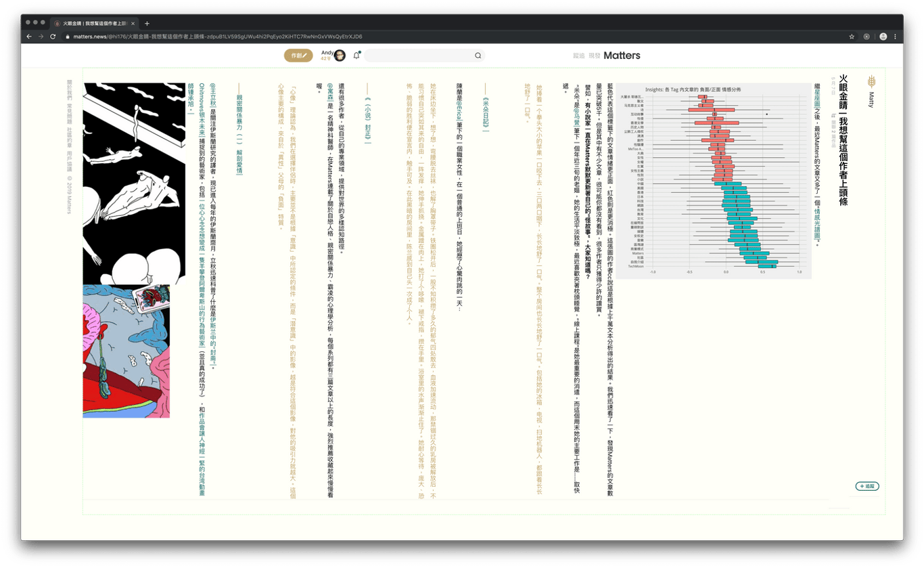Click the 追蹤 follow button
The image size is (924, 568).
867,486
